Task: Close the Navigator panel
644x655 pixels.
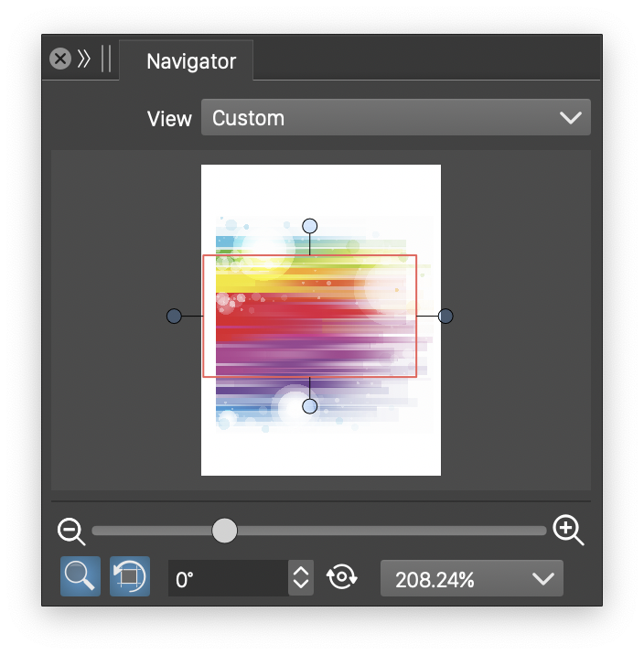Action: pos(60,59)
